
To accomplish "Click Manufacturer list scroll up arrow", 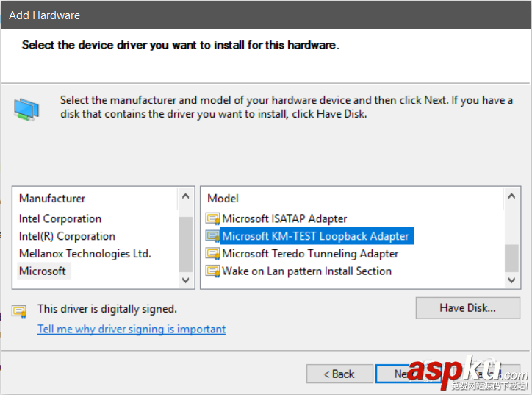I will coord(186,196).
